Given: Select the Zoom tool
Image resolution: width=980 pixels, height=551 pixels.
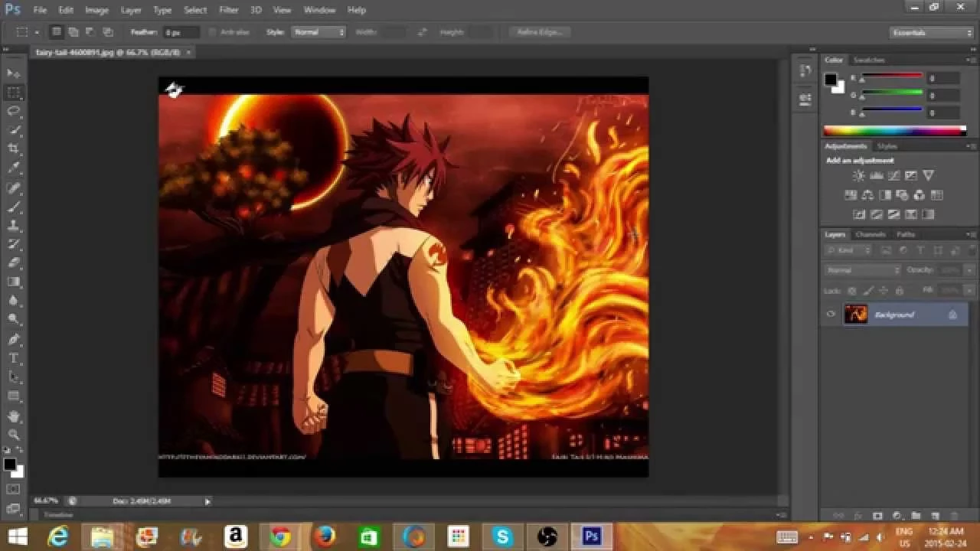Looking at the screenshot, I should coord(14,435).
